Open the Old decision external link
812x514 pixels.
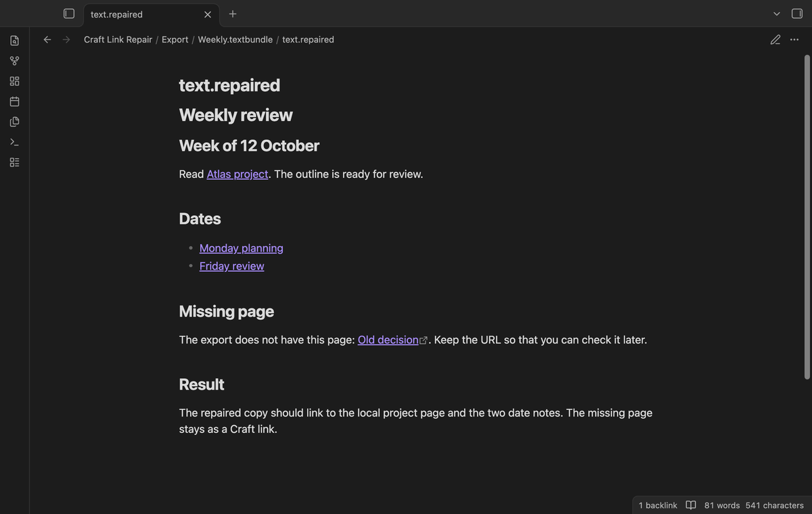(x=392, y=340)
